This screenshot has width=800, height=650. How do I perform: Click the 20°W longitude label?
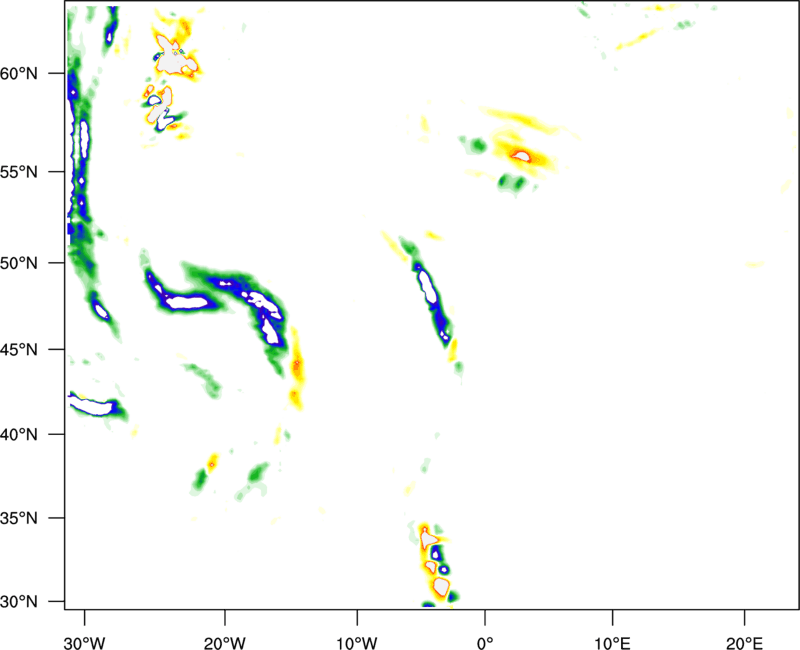click(x=225, y=643)
